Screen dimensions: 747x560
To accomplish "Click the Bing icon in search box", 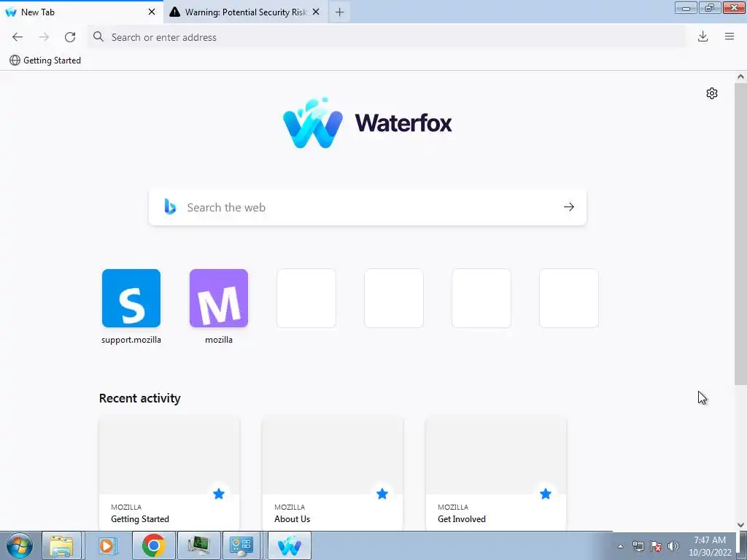I will pos(170,206).
